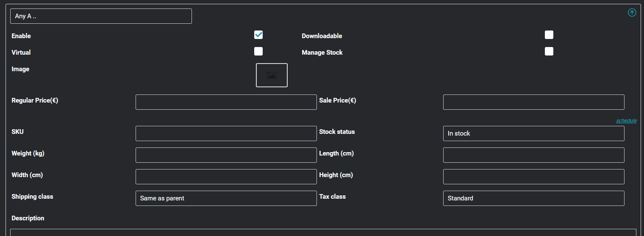The height and width of the screenshot is (236, 644).
Task: Click the Width (cm) input
Action: (226, 177)
